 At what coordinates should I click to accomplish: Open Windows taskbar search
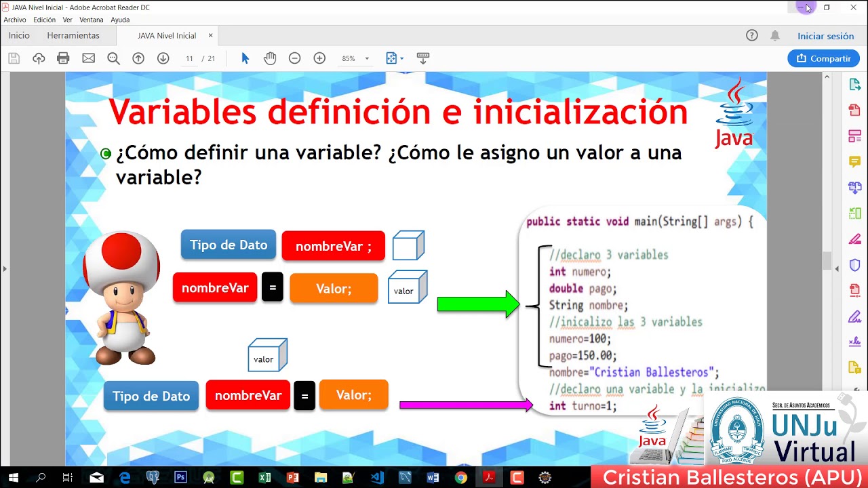(41, 477)
